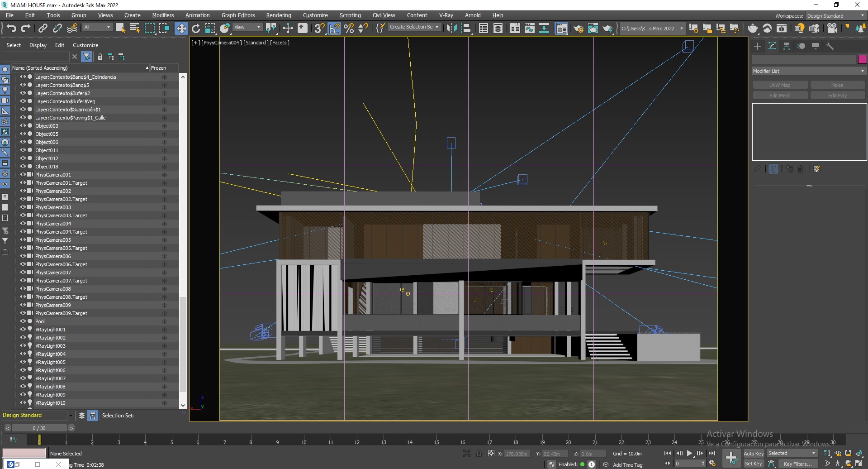Image resolution: width=868 pixels, height=469 pixels.
Task: Toggle visibility of PhysCamera004
Action: 23,224
